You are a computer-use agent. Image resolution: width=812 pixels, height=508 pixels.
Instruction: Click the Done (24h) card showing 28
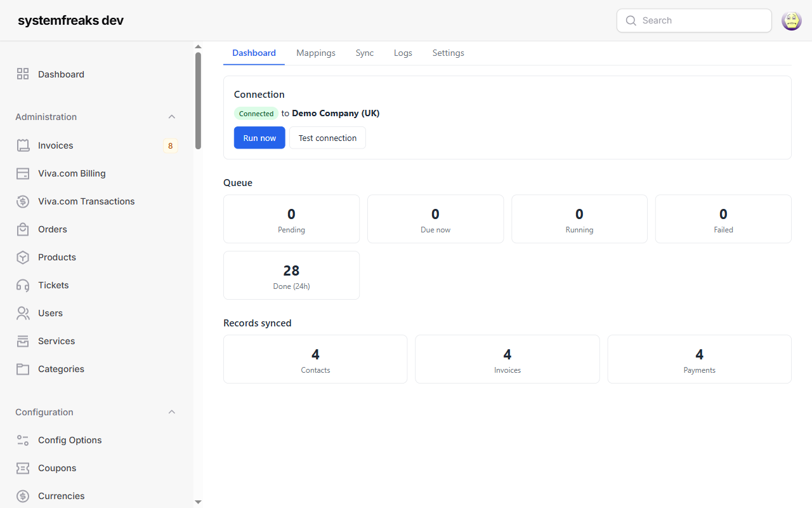pos(291,276)
